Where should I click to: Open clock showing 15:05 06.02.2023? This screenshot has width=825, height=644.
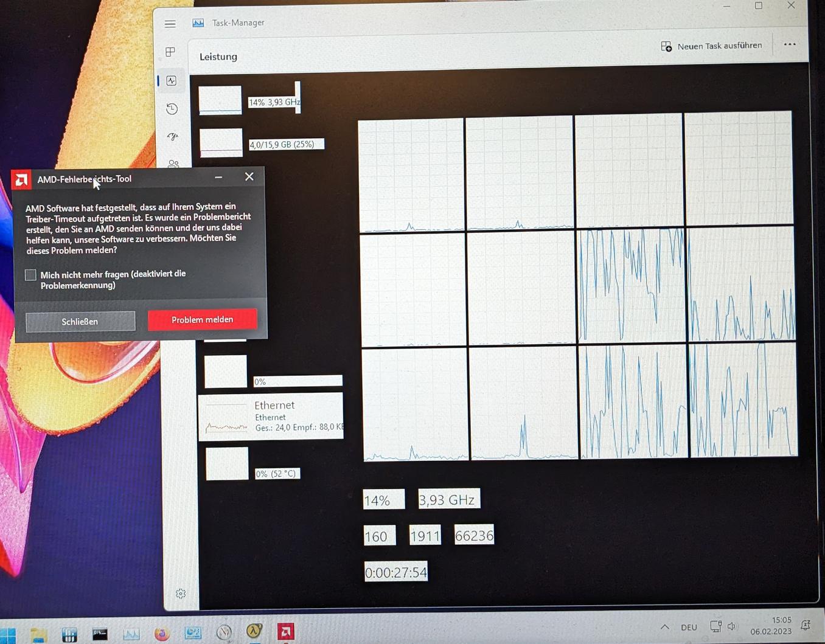[x=770, y=625]
